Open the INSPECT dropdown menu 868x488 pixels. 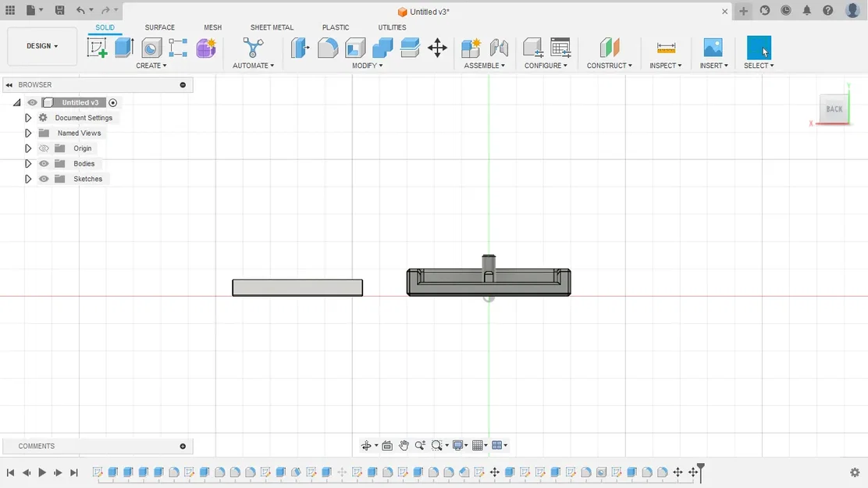pos(666,66)
